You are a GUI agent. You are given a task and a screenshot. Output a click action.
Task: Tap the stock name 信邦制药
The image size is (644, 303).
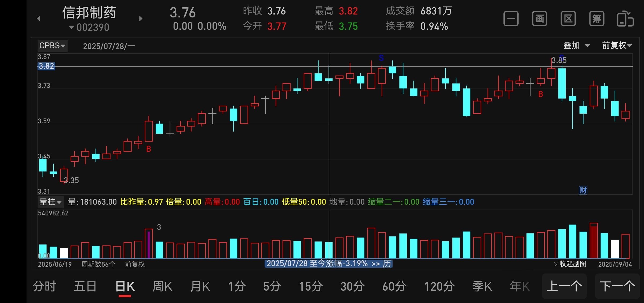89,13
